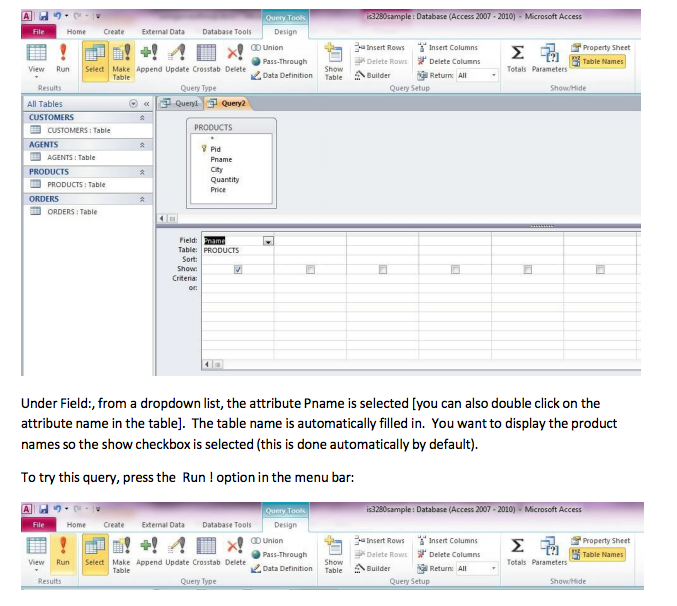Click Crosstab icon in lower ribbon screenshot
The height and width of the screenshot is (606, 677).
(x=206, y=546)
